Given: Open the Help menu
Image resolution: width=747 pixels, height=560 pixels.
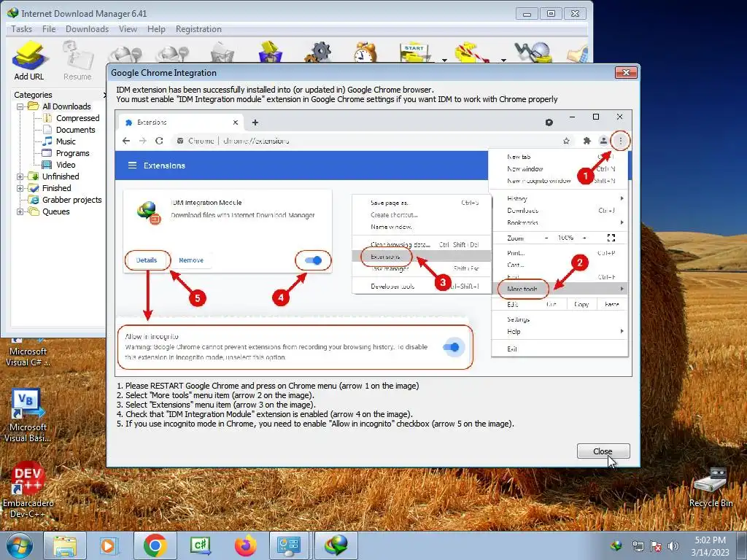Looking at the screenshot, I should tap(156, 29).
